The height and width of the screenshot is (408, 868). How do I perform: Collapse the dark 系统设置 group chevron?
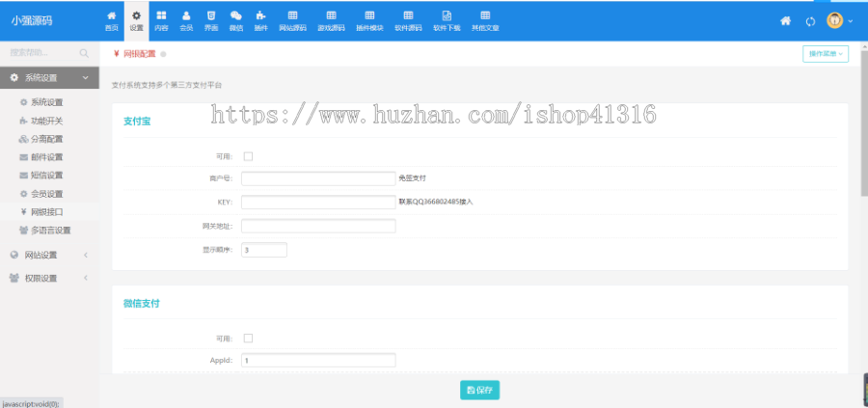click(85, 78)
